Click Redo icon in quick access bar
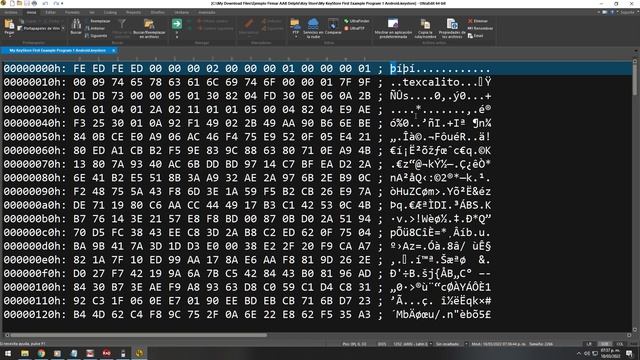640x360 pixels. (x=56, y=3)
